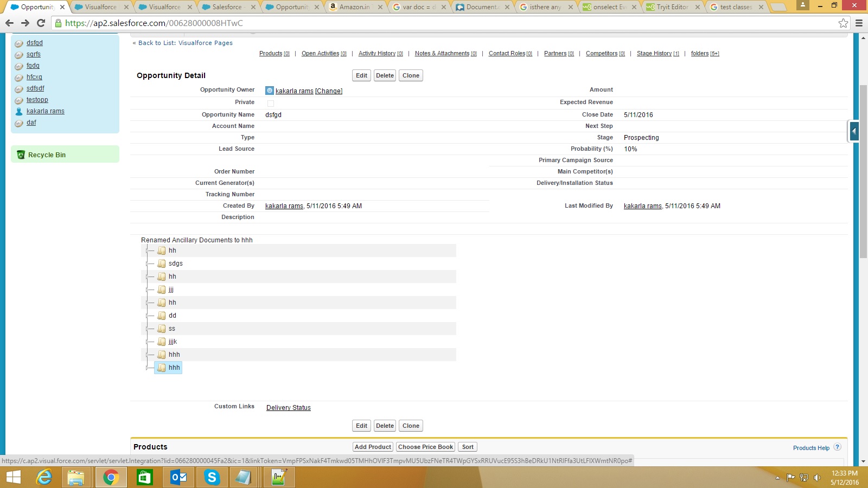This screenshot has height=488, width=868.
Task: Toggle the Private checkbox
Action: [x=270, y=103]
